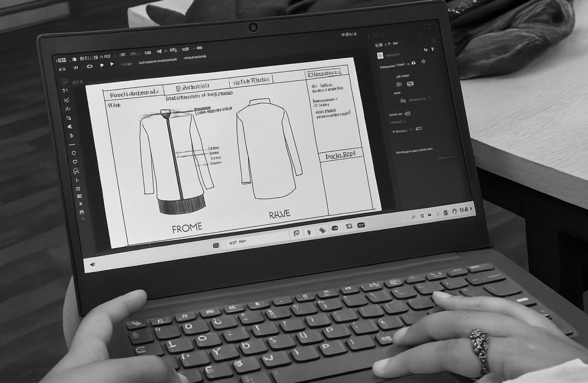
Task: Open the taskbar start button left of search
Action: point(216,245)
